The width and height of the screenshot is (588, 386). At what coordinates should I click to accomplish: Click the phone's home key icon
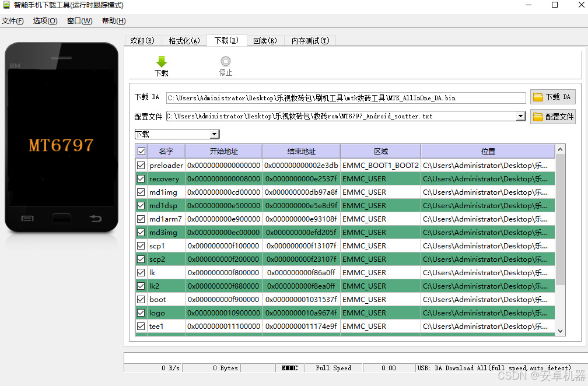61,218
